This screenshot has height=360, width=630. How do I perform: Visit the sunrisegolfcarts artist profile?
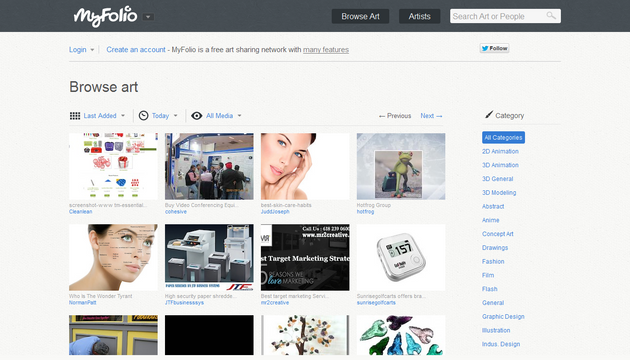[376, 303]
